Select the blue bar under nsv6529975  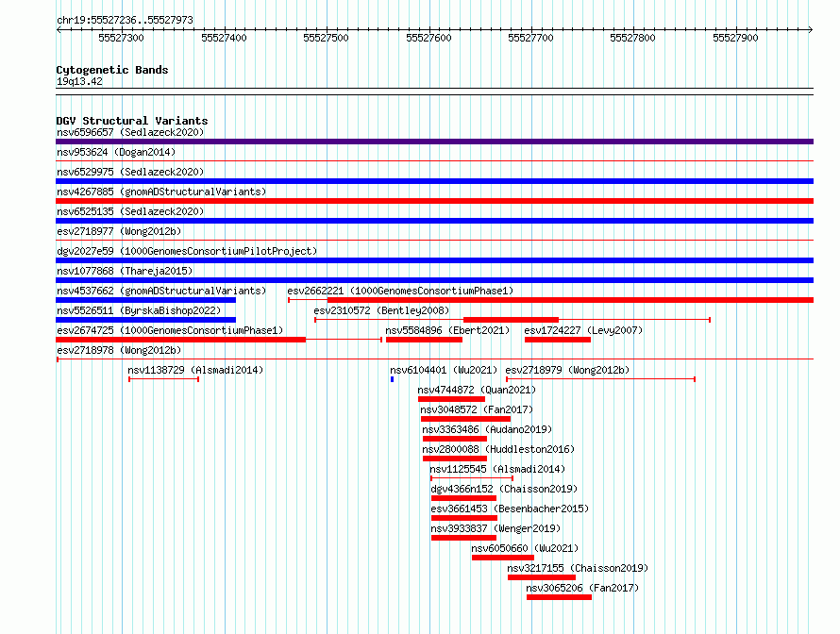click(x=434, y=181)
